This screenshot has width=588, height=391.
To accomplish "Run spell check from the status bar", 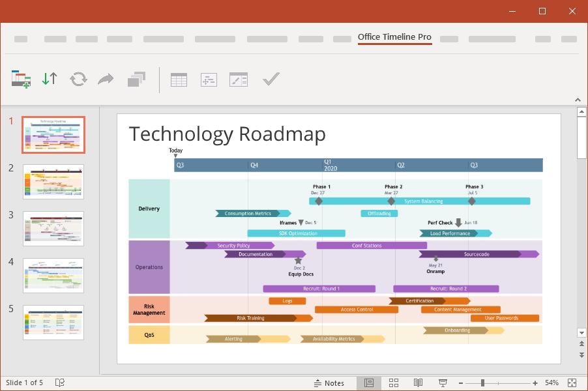I will coord(59,383).
